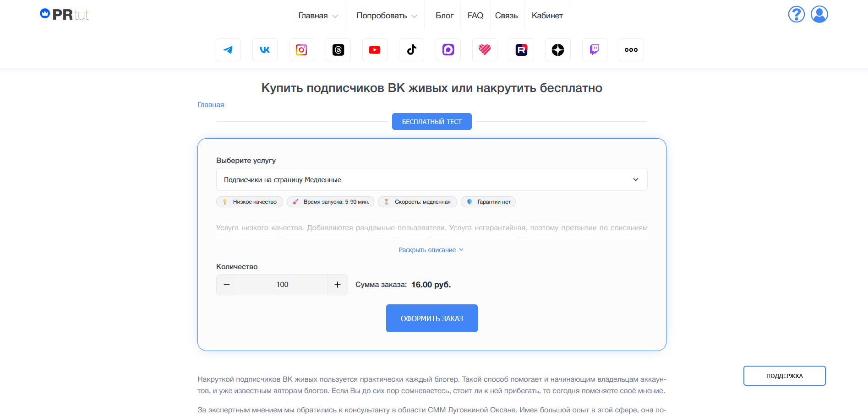
Task: Open the Telegram services icon
Action: pos(228,50)
